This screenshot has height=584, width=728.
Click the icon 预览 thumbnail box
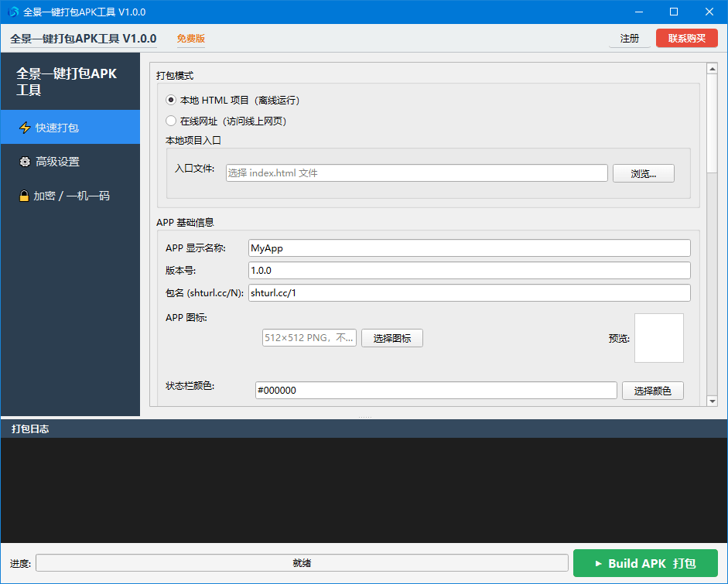pos(659,338)
